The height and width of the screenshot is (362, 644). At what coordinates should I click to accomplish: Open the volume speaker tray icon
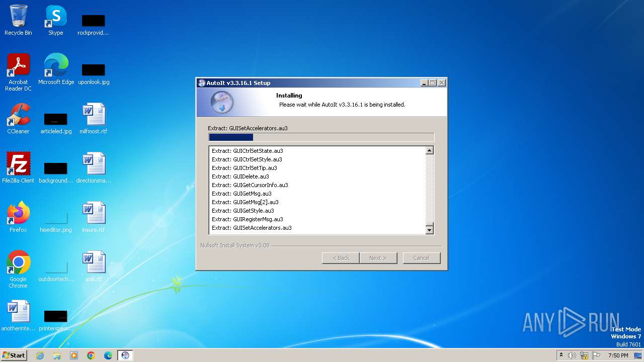pos(572,355)
